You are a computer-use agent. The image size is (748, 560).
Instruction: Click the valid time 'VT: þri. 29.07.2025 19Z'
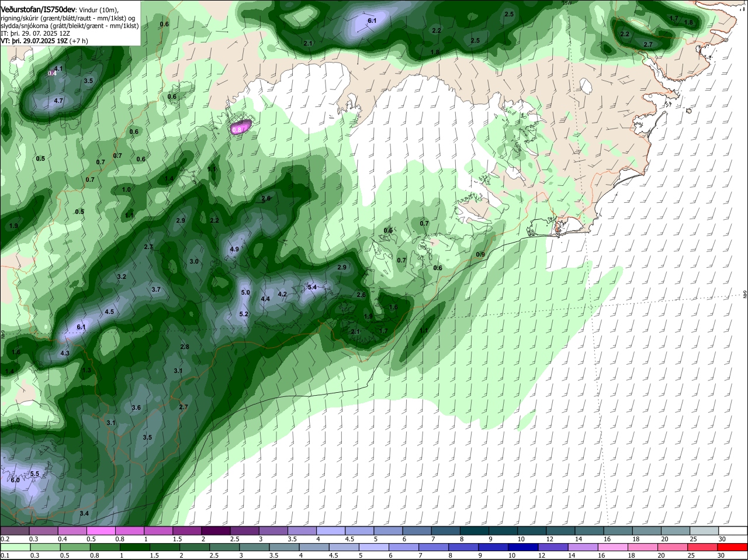pyautogui.click(x=35, y=41)
